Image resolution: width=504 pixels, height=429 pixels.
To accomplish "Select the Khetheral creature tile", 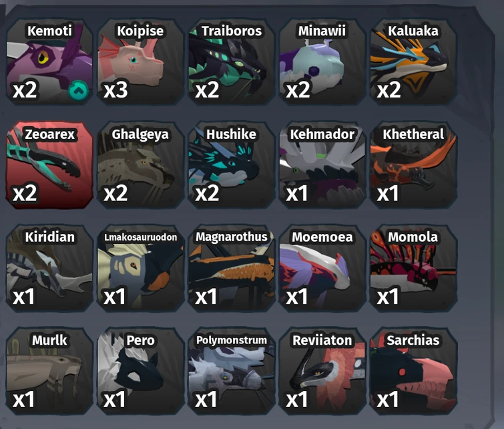I will (x=413, y=165).
